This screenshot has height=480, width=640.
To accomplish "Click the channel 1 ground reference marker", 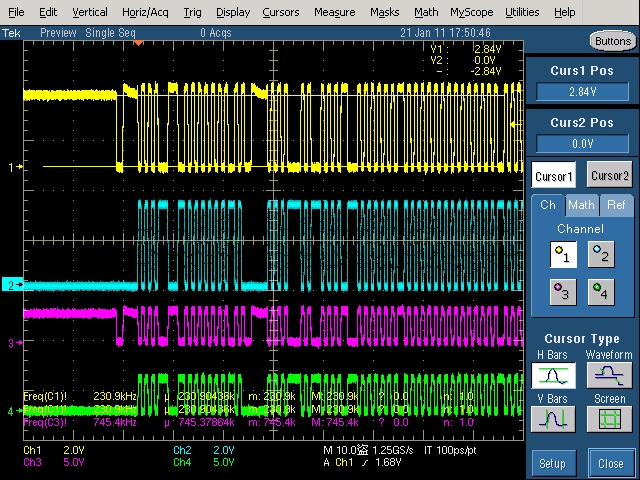I will point(16,167).
